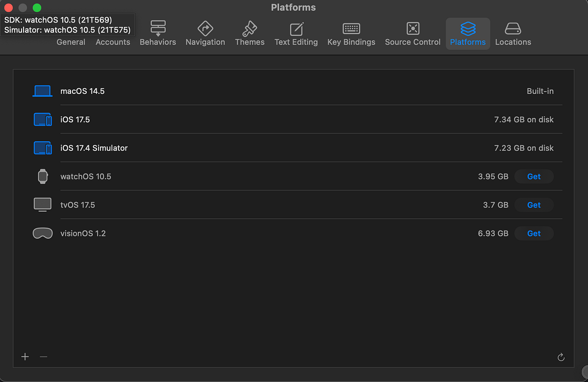Open Key Bindings via its keyboard icon
This screenshot has width=588, height=382.
pyautogui.click(x=351, y=28)
